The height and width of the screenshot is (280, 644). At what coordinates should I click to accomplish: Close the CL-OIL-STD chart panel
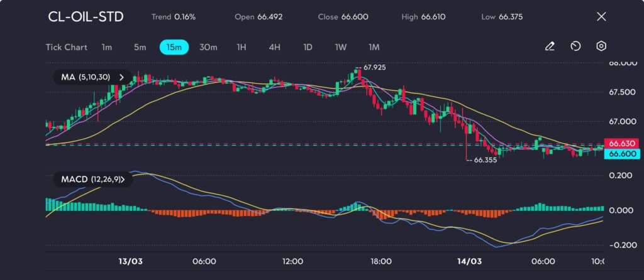click(601, 17)
